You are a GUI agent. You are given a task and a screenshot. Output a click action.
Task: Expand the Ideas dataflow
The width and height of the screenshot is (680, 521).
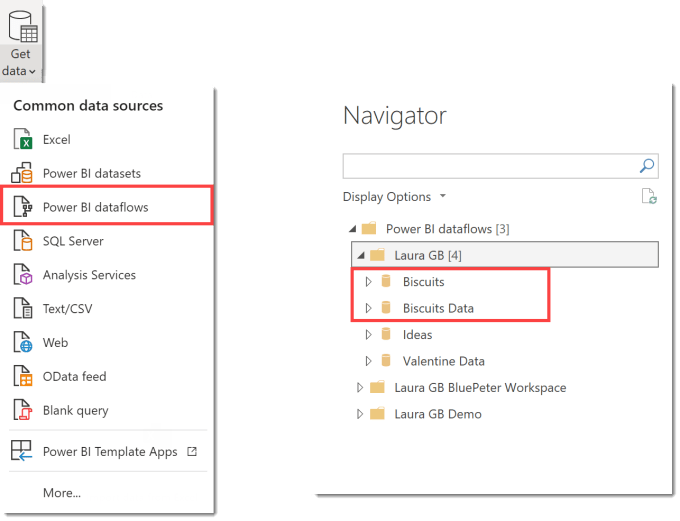pos(368,335)
